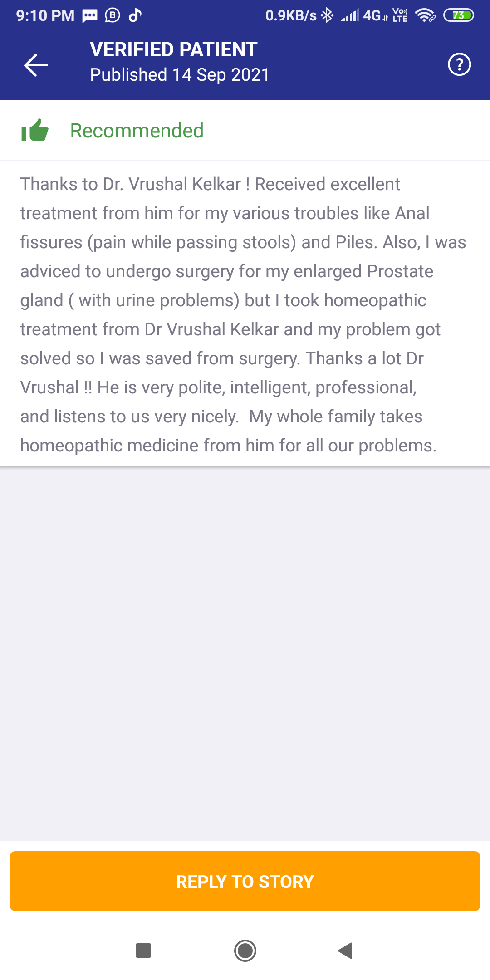
Task: Tap the green thumbs-up icon
Action: click(35, 130)
